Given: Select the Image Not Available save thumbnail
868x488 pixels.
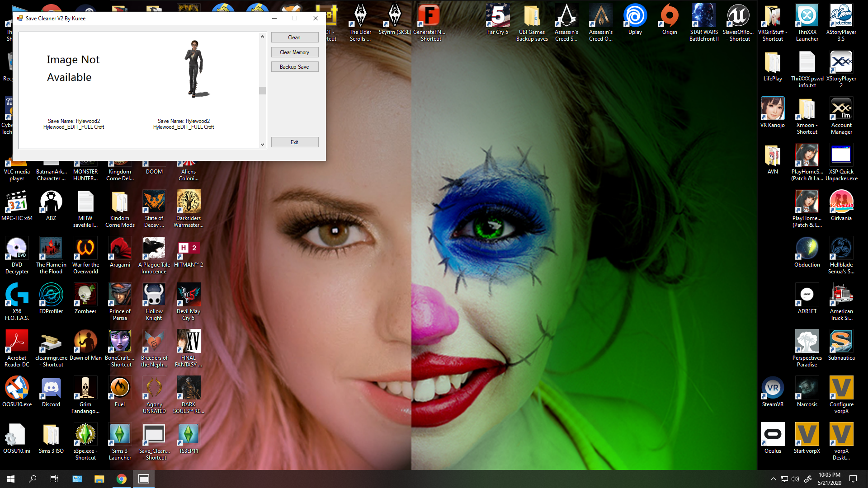Looking at the screenshot, I should 73,68.
